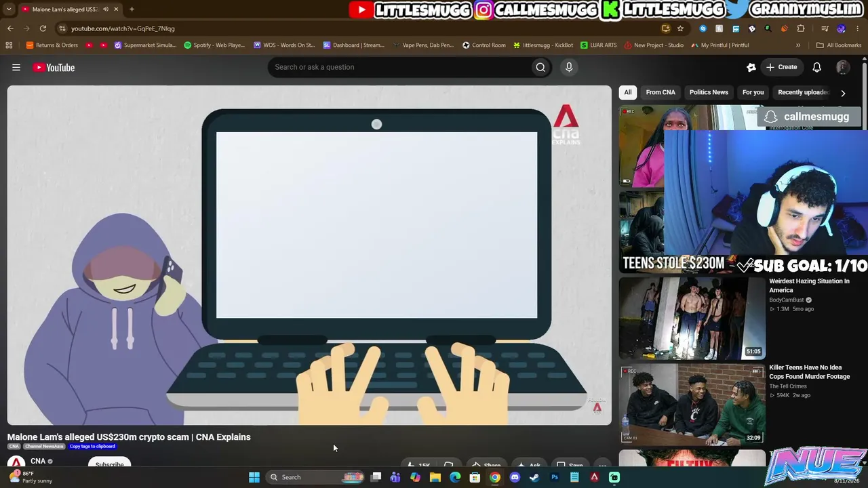
Task: Open Chrome media controls icon
Action: point(825,28)
